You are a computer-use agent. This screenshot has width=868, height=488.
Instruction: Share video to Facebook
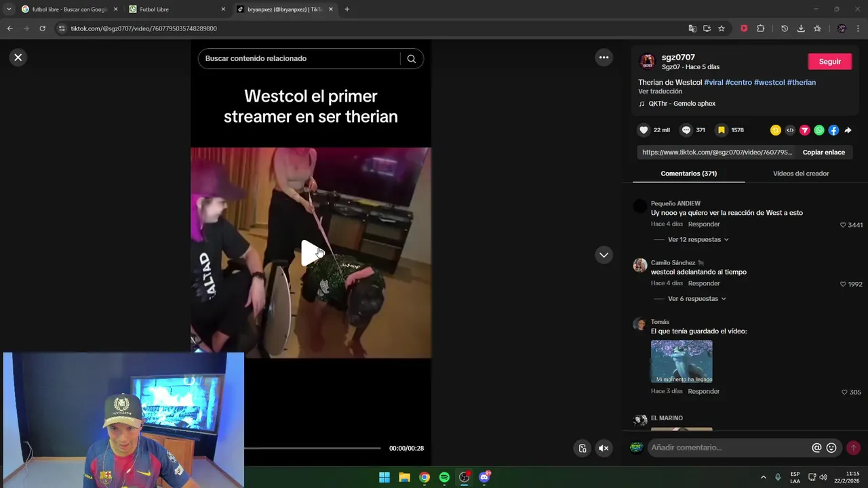point(833,130)
